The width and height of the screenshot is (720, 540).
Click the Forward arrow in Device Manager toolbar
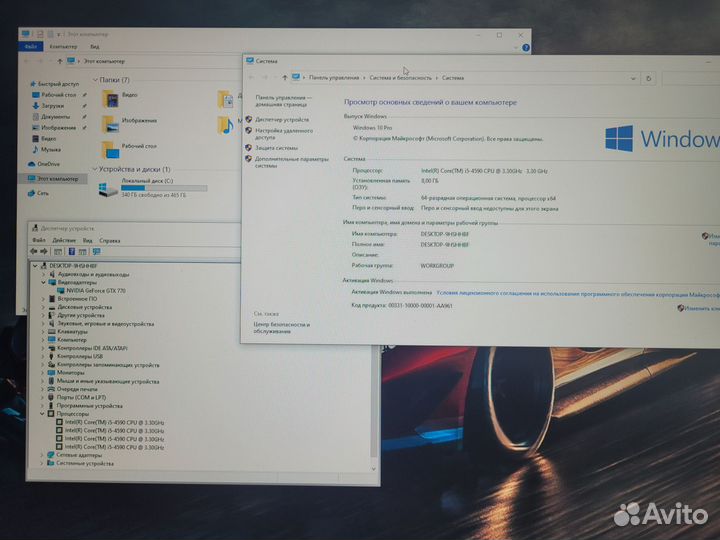(44, 251)
